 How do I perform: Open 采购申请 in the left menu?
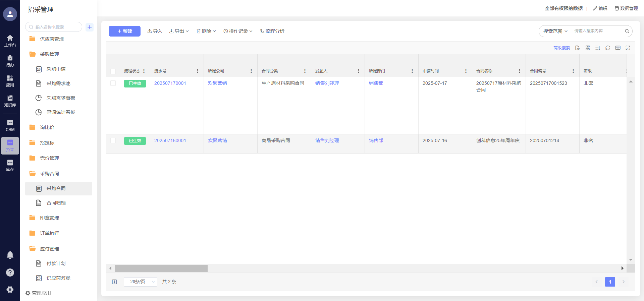pyautogui.click(x=56, y=69)
